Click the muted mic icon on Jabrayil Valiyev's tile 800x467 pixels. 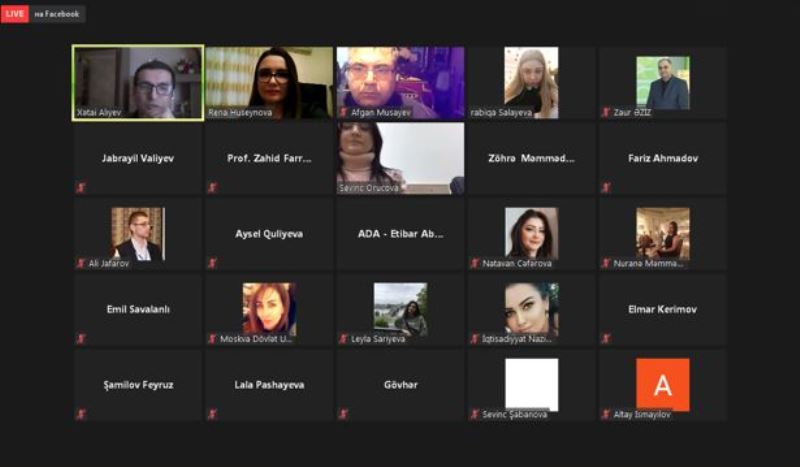click(81, 188)
